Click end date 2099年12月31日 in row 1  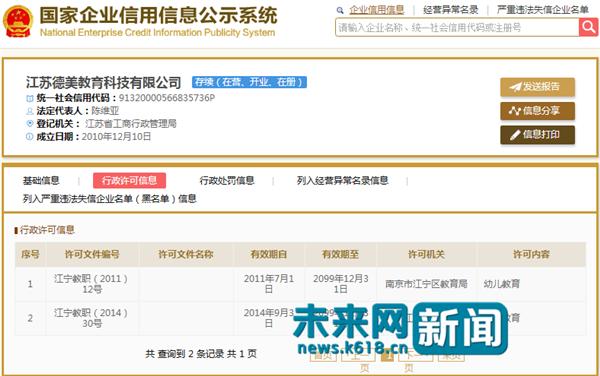click(341, 284)
